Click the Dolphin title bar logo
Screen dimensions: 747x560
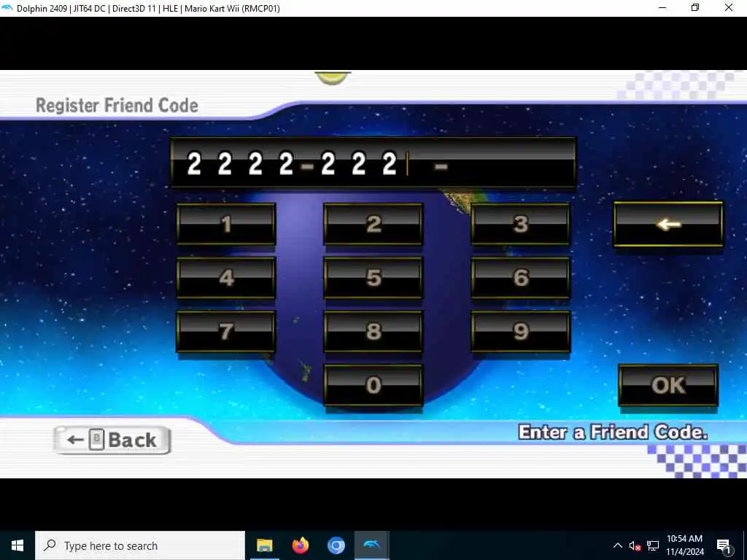(x=7, y=8)
